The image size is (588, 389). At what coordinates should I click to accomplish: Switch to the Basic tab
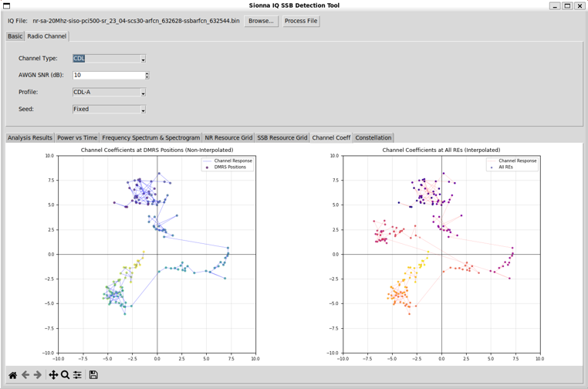click(15, 36)
